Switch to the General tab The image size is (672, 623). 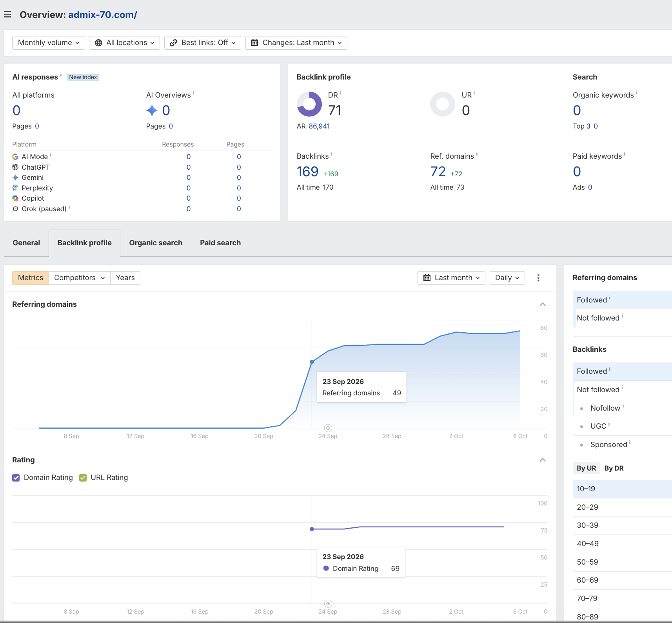click(26, 243)
